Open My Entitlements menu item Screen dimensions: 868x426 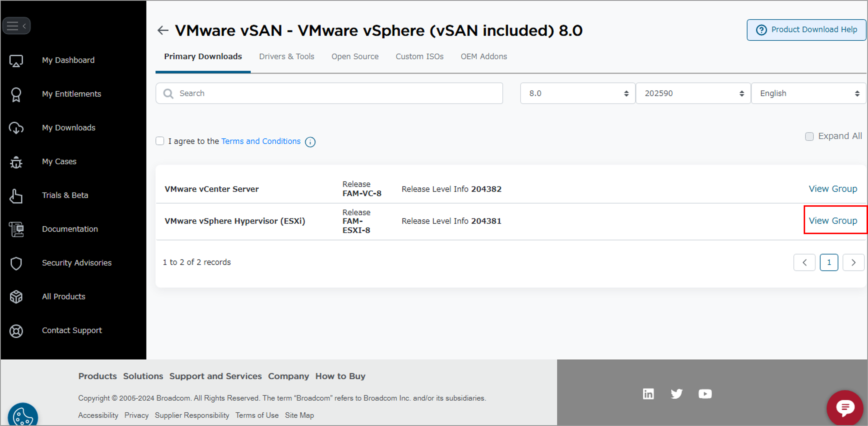point(71,94)
